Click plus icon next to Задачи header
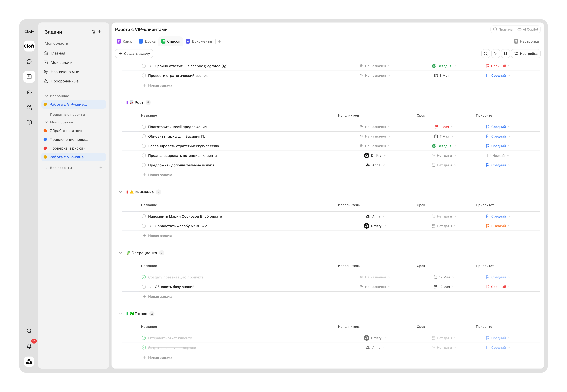 (99, 32)
